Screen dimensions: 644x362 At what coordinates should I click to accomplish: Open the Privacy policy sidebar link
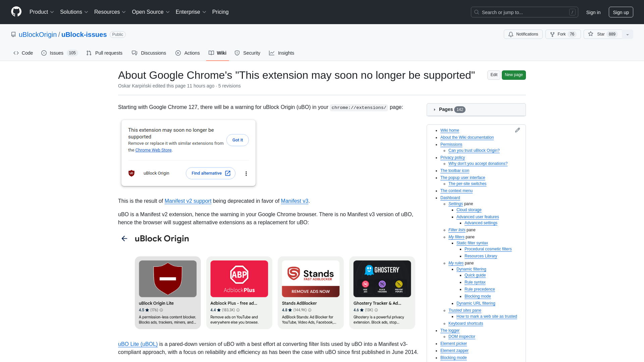click(452, 158)
